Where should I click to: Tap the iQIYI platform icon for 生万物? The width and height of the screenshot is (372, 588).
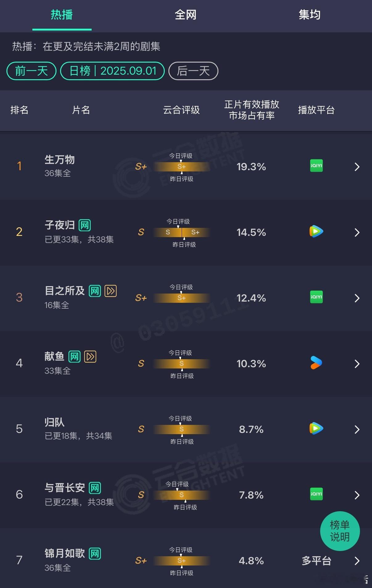click(316, 166)
